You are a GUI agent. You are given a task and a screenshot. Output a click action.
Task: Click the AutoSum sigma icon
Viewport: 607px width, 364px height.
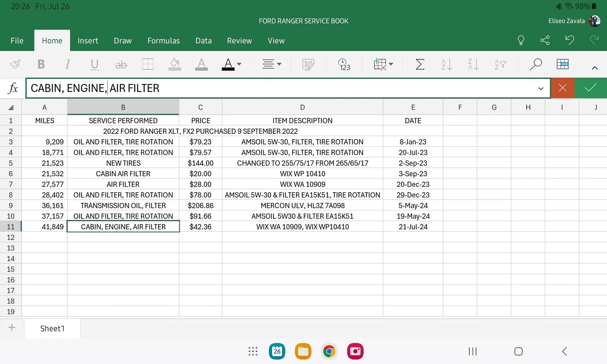coord(420,64)
